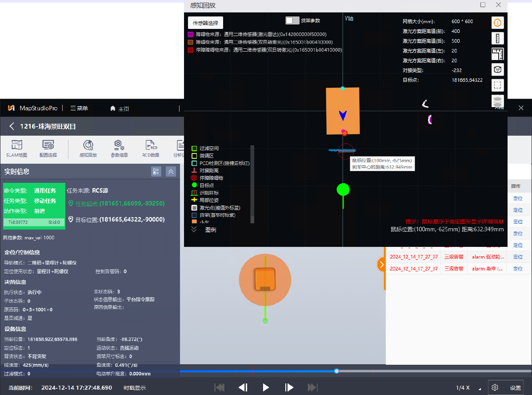Toggle the 货架 legend checkbox
This screenshot has height=395, width=532.
pos(194,215)
